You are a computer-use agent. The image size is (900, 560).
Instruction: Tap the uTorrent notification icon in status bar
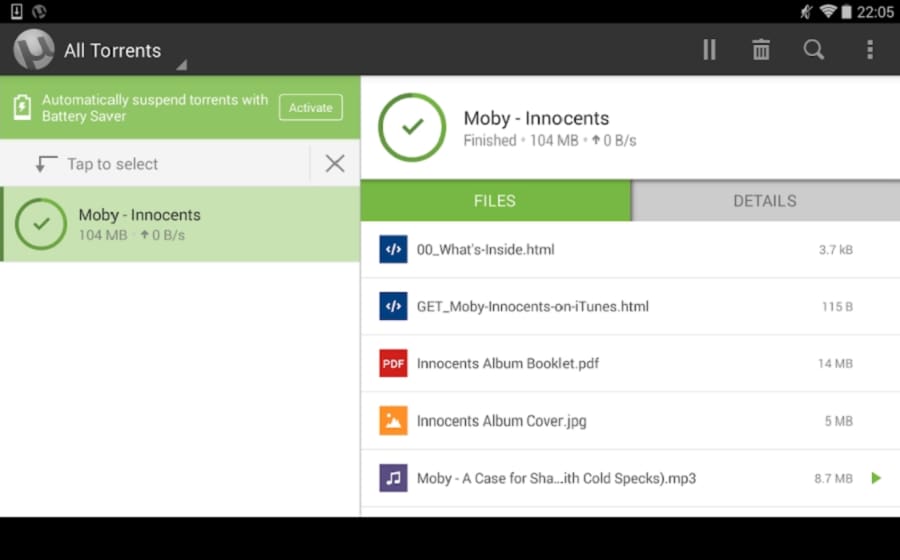(x=39, y=11)
